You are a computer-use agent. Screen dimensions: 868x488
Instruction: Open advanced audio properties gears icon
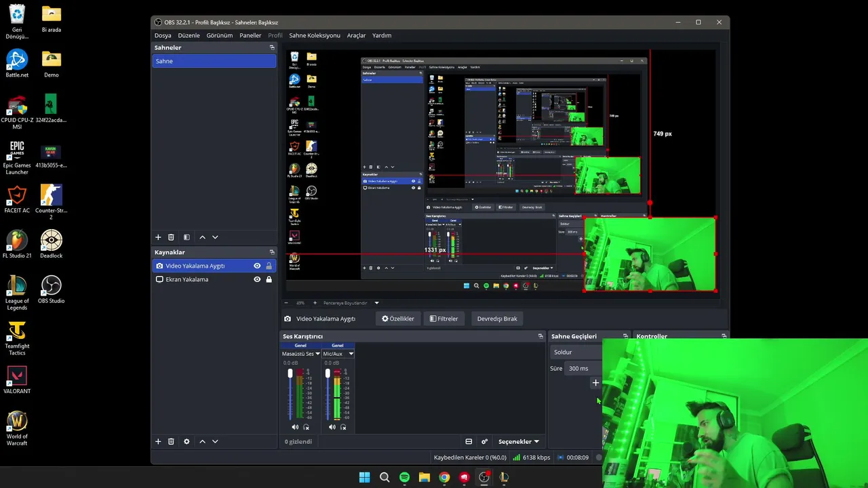point(484,441)
